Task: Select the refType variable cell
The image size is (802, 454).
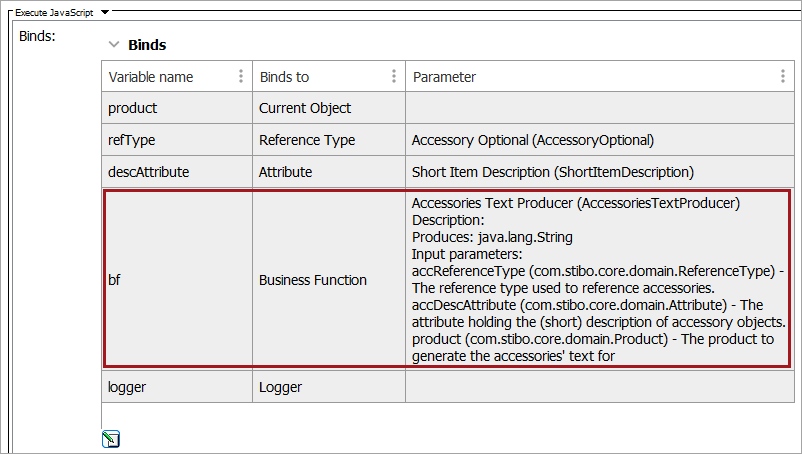Action: [131, 140]
